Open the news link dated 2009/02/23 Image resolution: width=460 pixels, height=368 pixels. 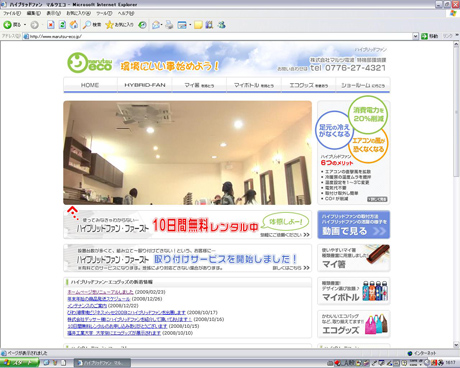pos(100,292)
